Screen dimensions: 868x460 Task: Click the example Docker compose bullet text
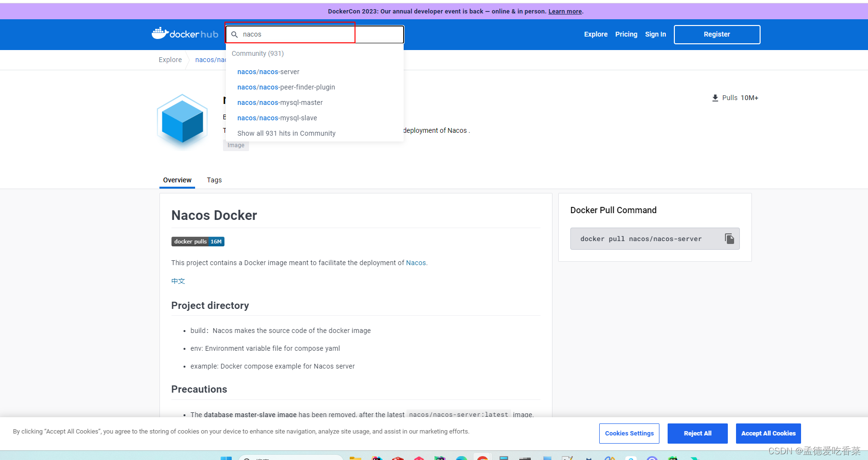pos(273,366)
